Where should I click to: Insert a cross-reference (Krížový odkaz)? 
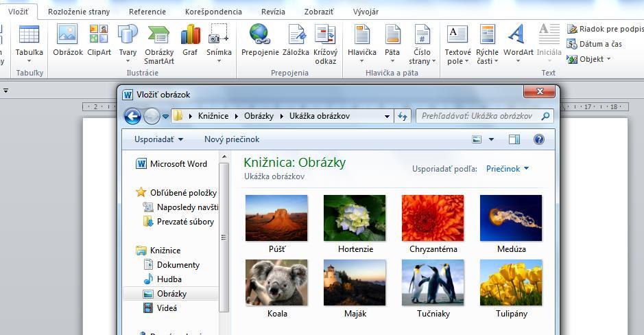tap(325, 34)
